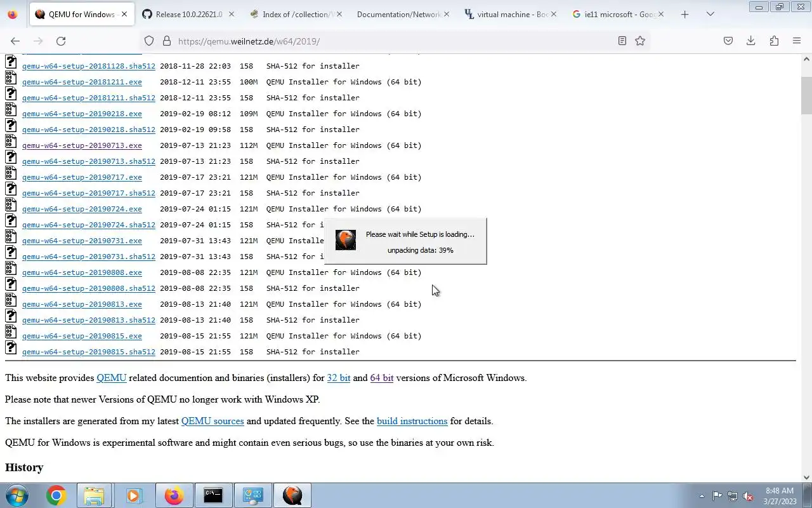Go back to the previous page
Screen dimensions: 812x508
tap(15, 41)
